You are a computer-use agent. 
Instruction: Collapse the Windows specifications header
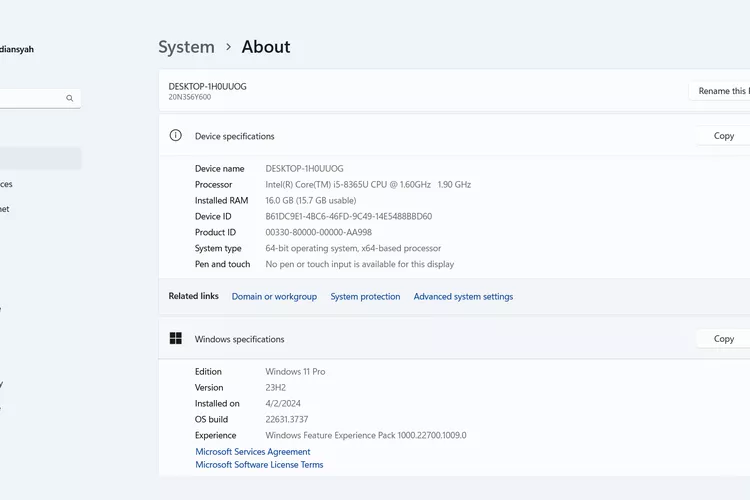click(x=454, y=339)
